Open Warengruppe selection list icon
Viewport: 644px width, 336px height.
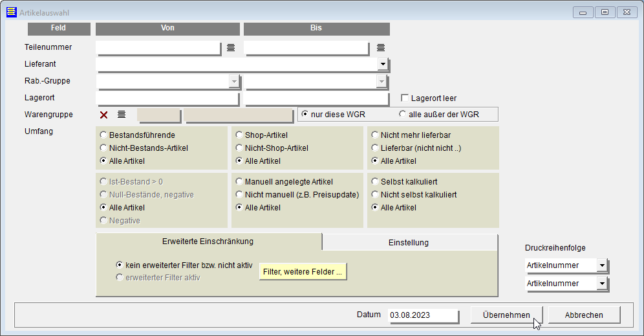(x=122, y=115)
